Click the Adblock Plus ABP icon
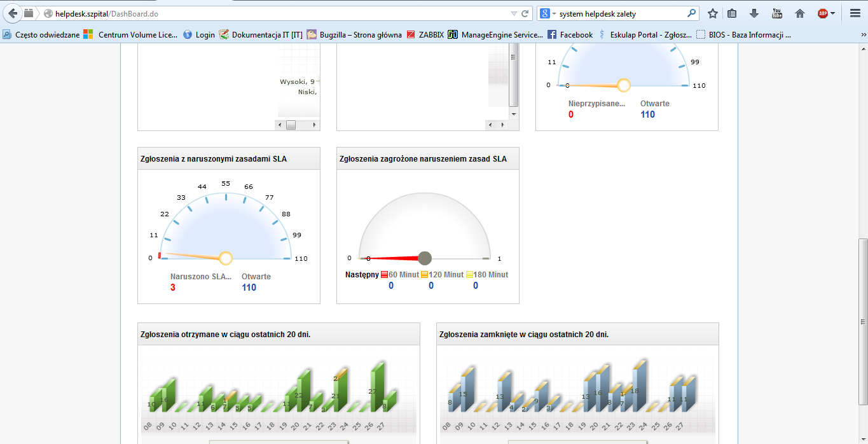Screen dimensions: 868x444 coord(822,13)
